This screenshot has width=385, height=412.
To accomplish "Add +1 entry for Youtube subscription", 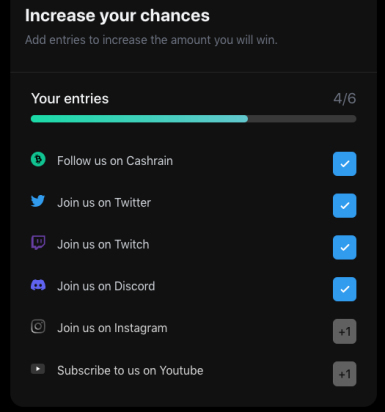I will click(x=344, y=374).
